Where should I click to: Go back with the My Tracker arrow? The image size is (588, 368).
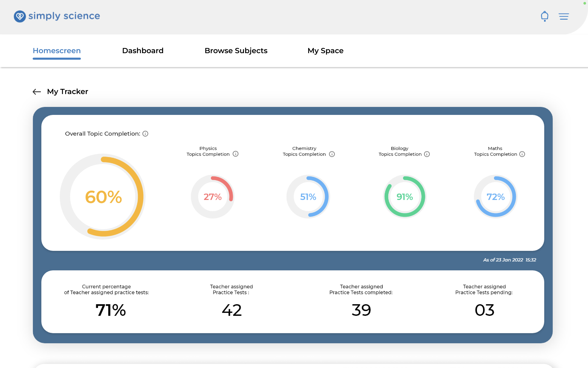[x=37, y=92]
